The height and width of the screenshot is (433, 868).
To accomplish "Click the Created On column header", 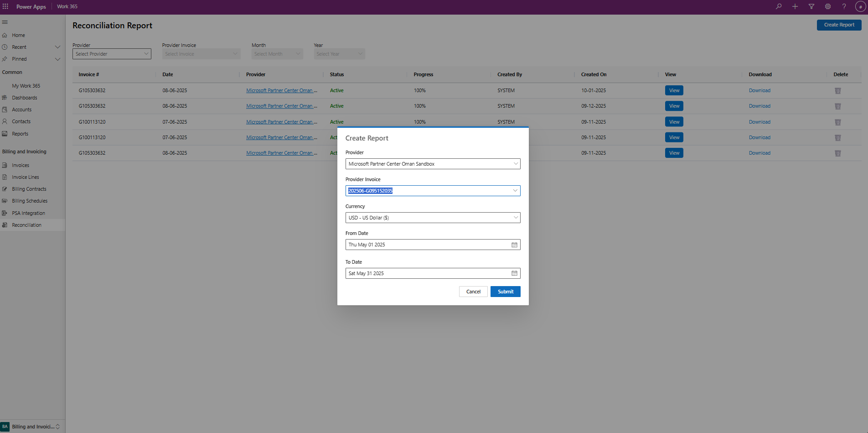I will pyautogui.click(x=594, y=74).
